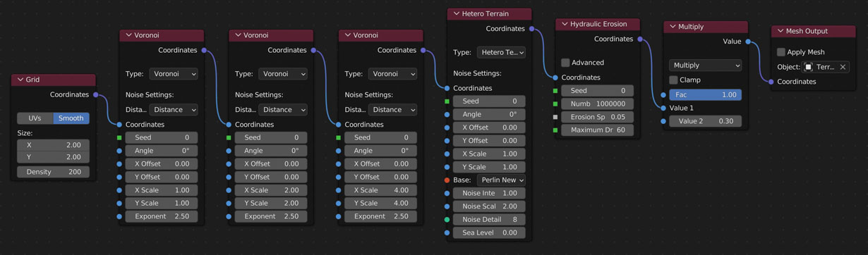
Task: Click the teal socket beside Noise Detail
Action: 447,220
